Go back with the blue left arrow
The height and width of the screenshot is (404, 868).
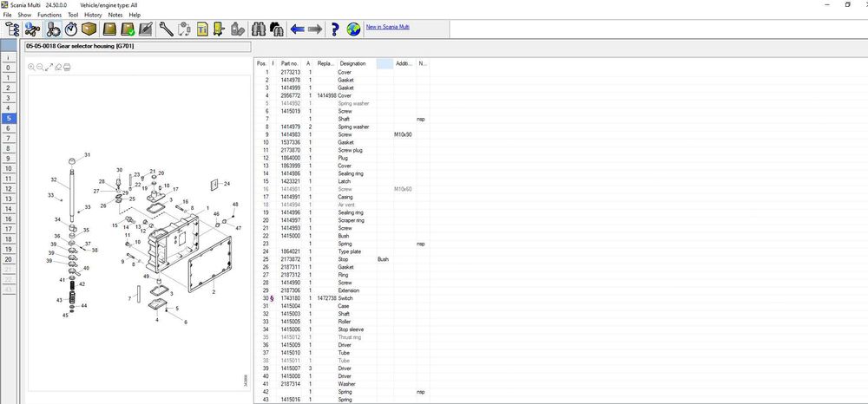point(297,29)
